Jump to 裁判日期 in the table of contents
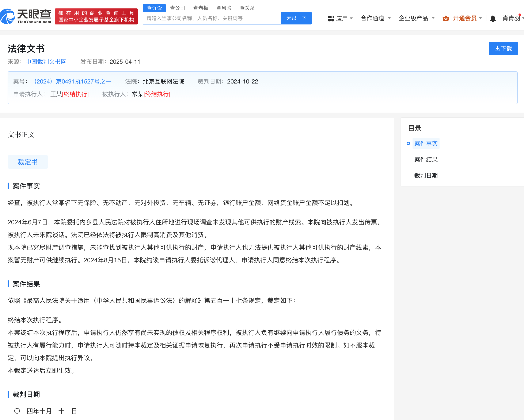524x420 pixels. click(x=426, y=175)
